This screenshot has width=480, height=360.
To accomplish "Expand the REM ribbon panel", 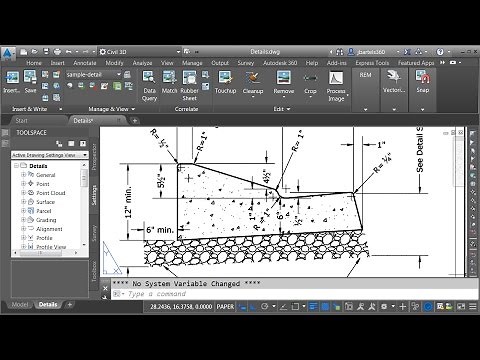I will (x=365, y=109).
